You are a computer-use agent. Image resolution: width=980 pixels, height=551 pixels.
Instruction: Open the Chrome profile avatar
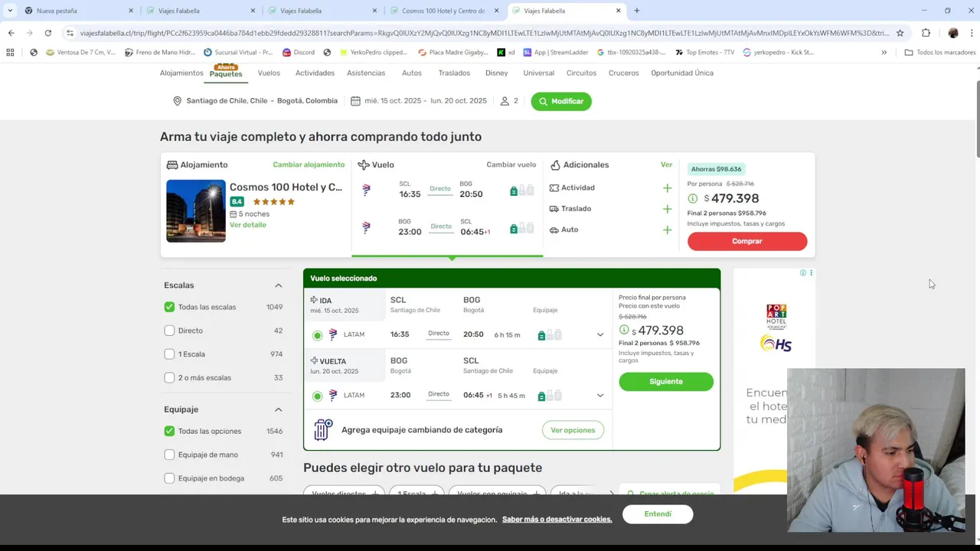[952, 33]
